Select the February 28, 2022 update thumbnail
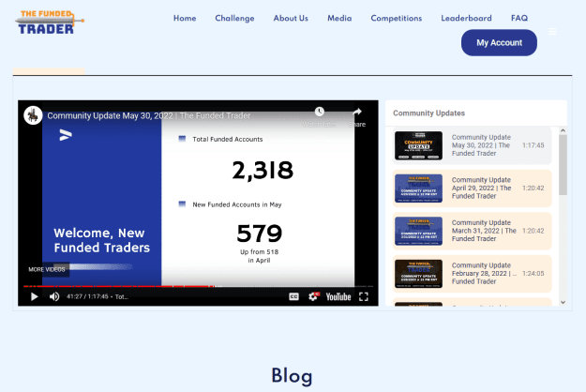The image size is (586, 392). tap(418, 274)
